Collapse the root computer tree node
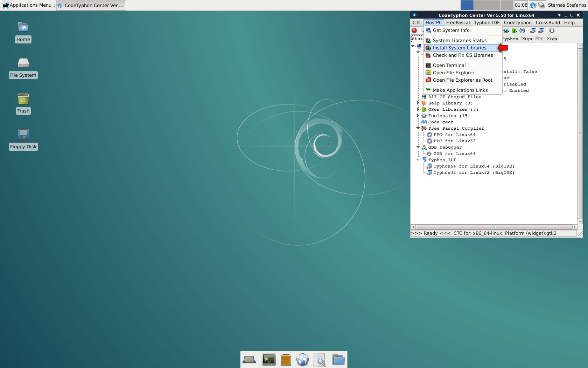Viewport: 588px width, 368px height. (x=413, y=46)
